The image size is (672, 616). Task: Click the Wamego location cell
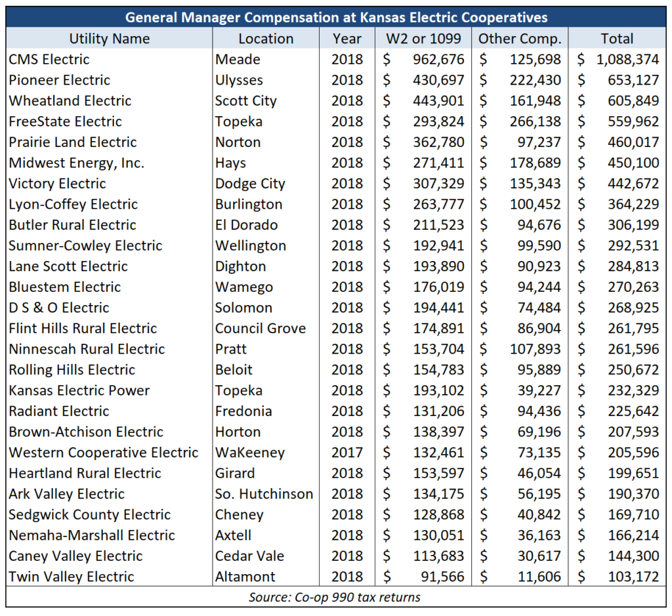244,287
